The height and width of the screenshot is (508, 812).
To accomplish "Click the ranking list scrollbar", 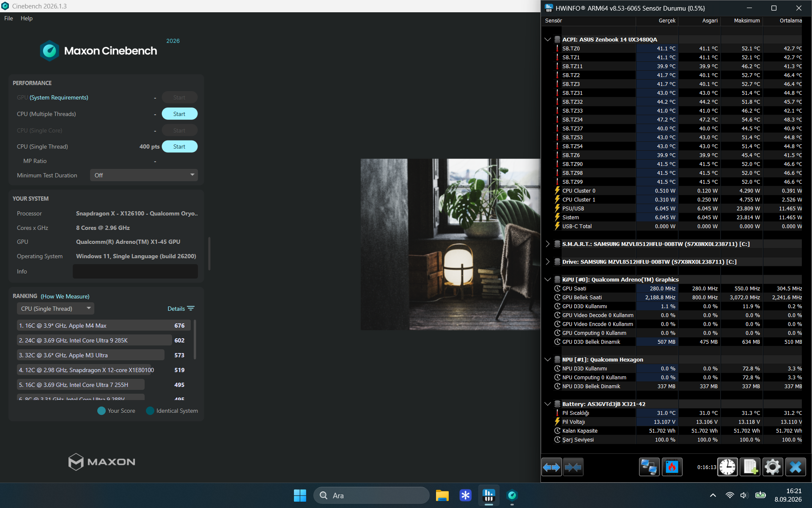I will click(x=195, y=340).
